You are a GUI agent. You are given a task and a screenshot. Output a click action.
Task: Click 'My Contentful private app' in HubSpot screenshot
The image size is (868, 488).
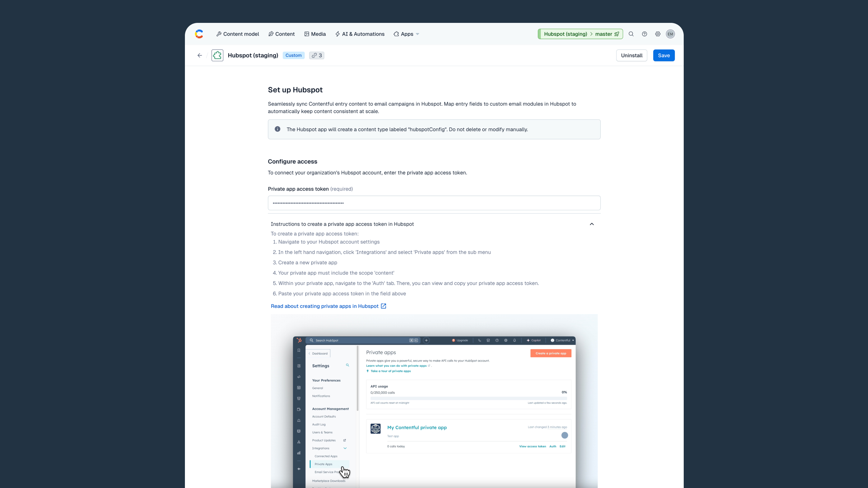[417, 428]
